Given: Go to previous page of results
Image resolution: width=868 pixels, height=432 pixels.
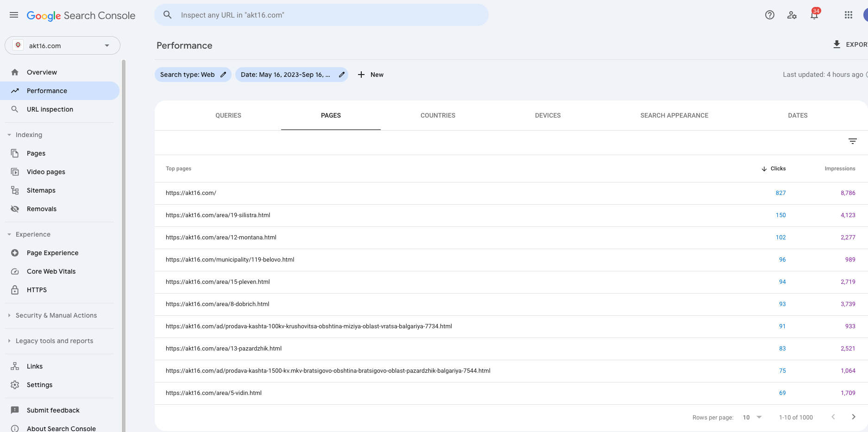Looking at the screenshot, I should (x=833, y=417).
